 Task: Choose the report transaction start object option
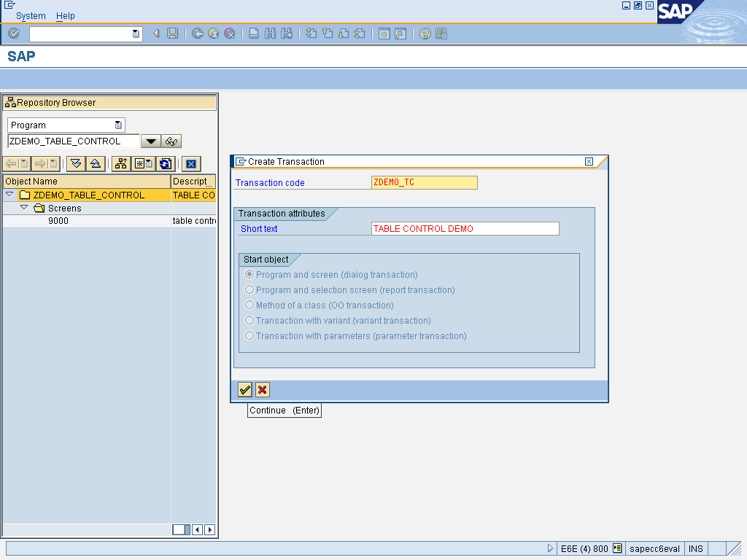[249, 289]
